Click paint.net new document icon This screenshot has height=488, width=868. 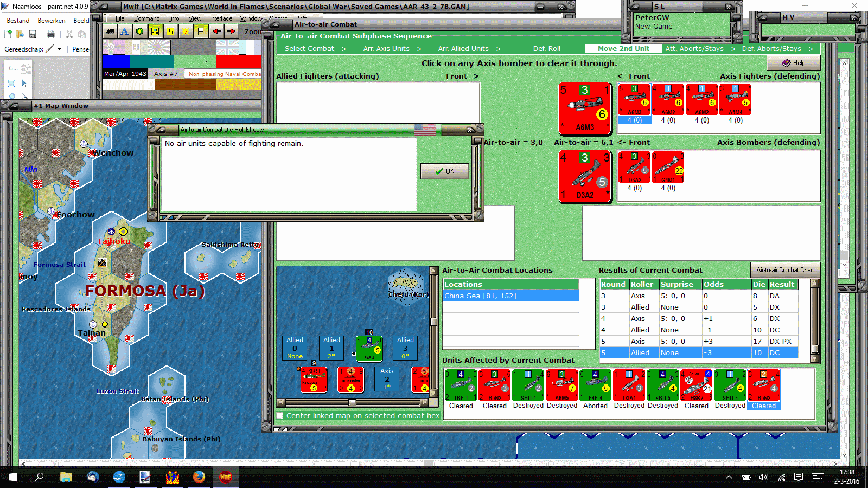pyautogui.click(x=8, y=35)
